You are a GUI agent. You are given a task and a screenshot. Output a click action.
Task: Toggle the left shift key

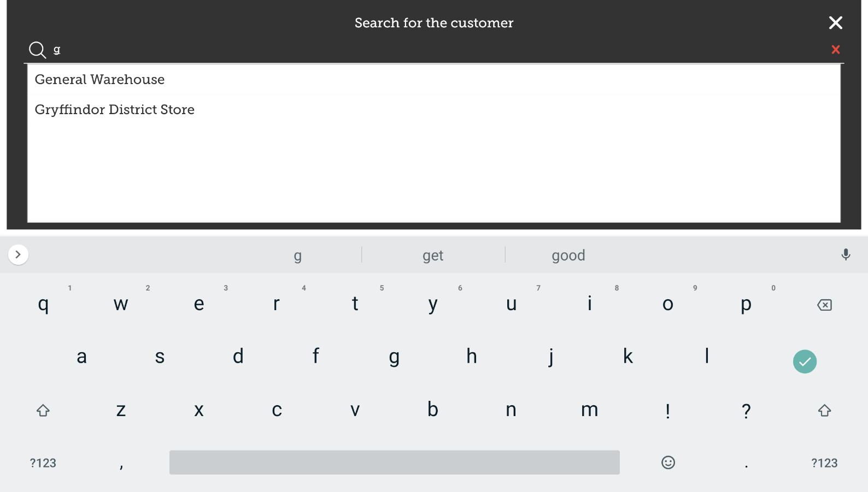(x=43, y=410)
